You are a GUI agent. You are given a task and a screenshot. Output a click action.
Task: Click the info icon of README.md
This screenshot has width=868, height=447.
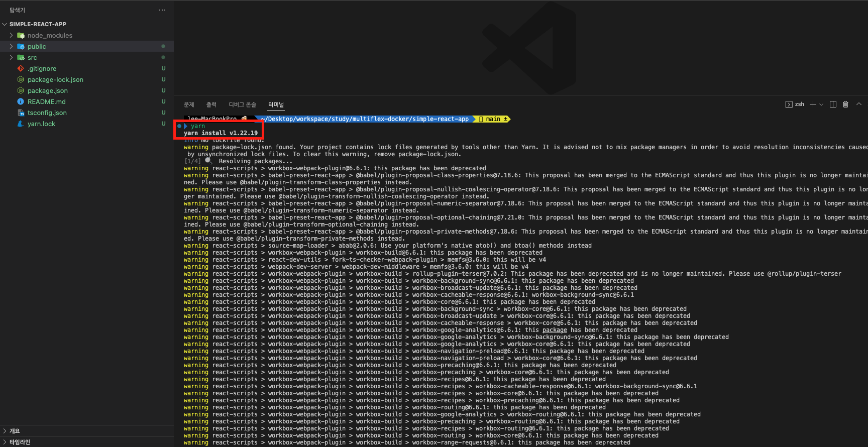[21, 101]
